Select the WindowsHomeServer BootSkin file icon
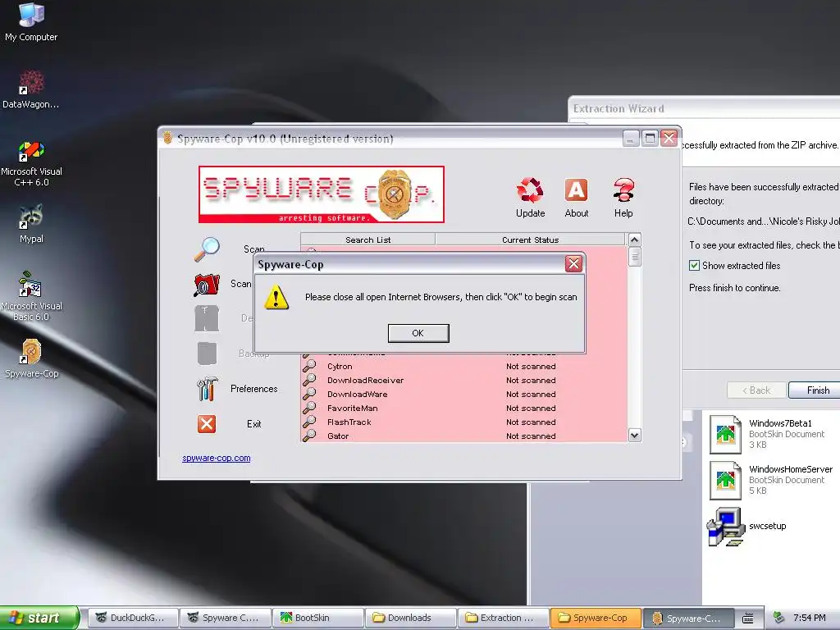Viewport: 840px width, 630px height. point(725,480)
